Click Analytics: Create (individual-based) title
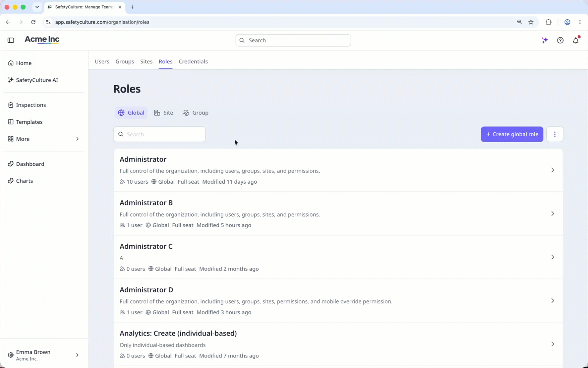Image resolution: width=588 pixels, height=368 pixels. 178,333
